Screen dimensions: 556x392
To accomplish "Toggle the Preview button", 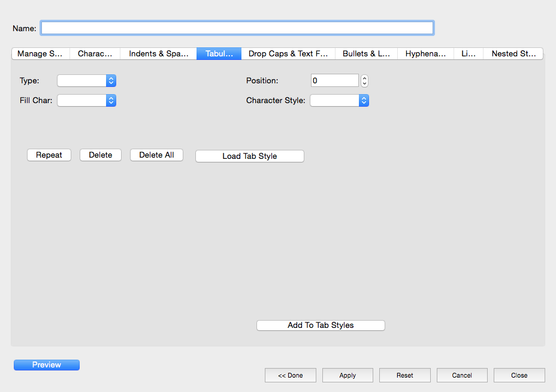I will [47, 365].
